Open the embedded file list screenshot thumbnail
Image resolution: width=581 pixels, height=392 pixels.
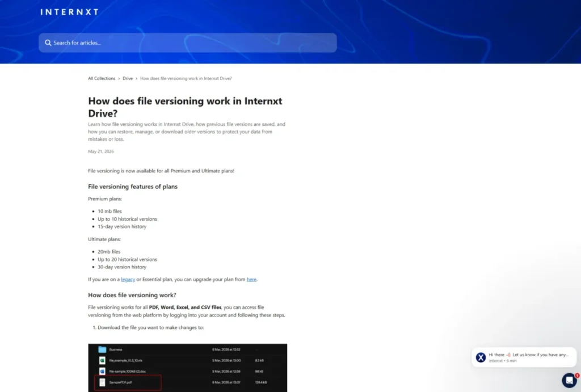pos(187,368)
